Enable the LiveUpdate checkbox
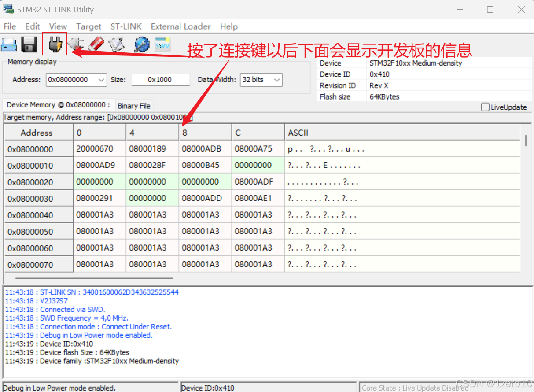The image size is (534, 392). coord(485,107)
